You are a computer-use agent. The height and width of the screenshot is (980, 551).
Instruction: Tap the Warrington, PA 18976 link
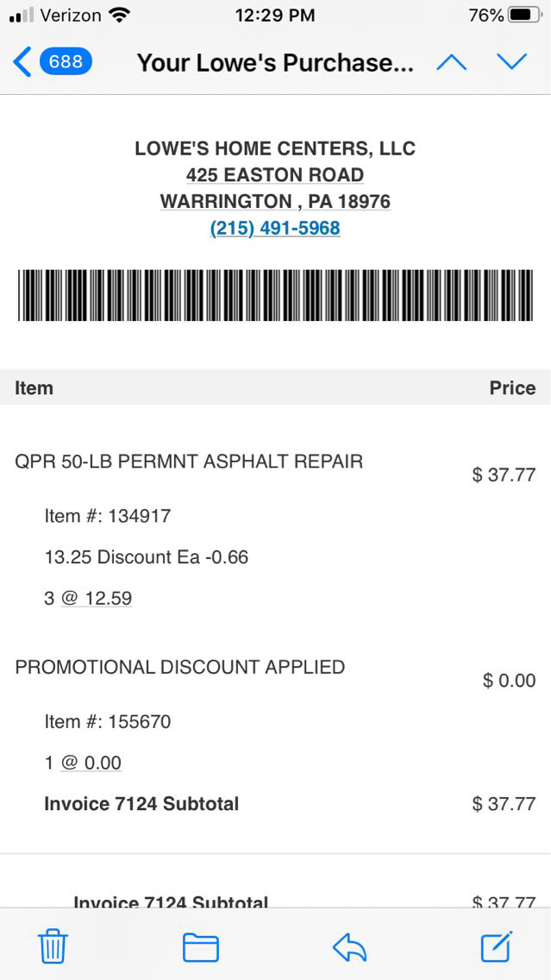[x=275, y=202]
